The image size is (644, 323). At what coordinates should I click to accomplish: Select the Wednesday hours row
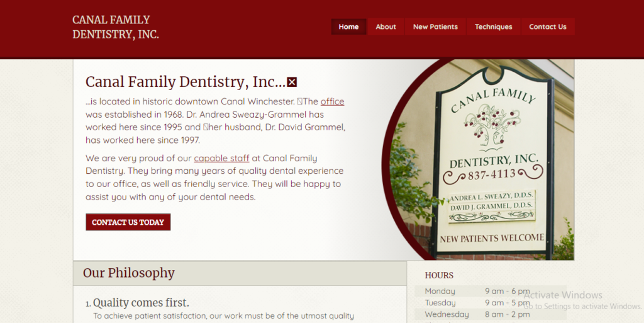[x=491, y=314]
